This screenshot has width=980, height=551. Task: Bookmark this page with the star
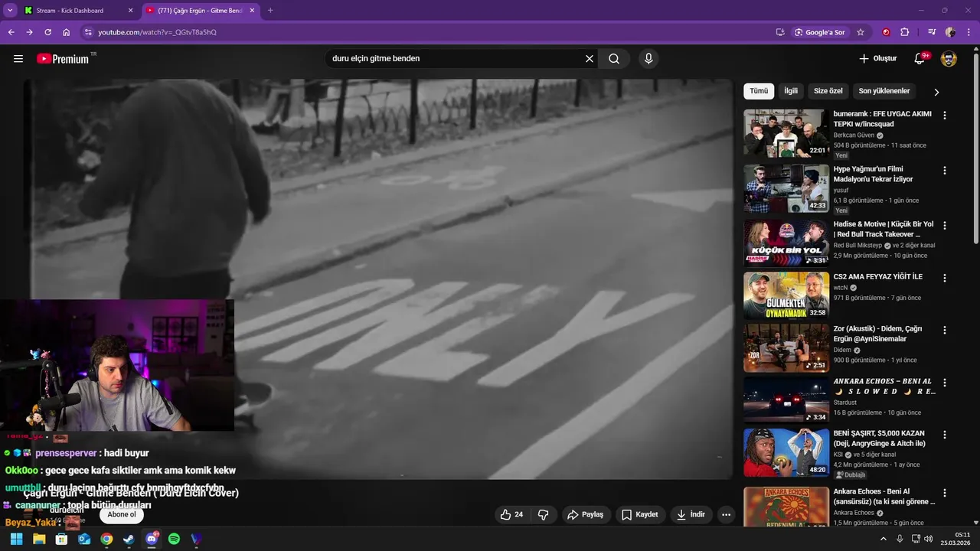tap(861, 32)
